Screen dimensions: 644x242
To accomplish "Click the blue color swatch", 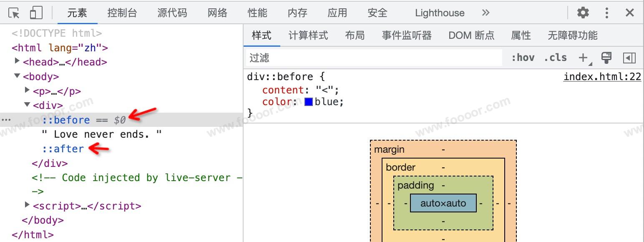I will 309,102.
